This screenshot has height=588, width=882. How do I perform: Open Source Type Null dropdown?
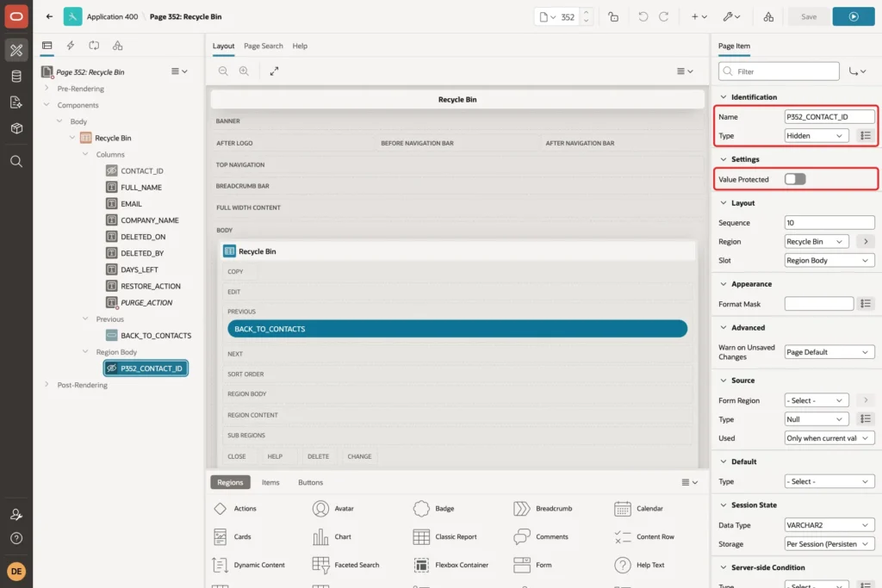[x=817, y=418]
